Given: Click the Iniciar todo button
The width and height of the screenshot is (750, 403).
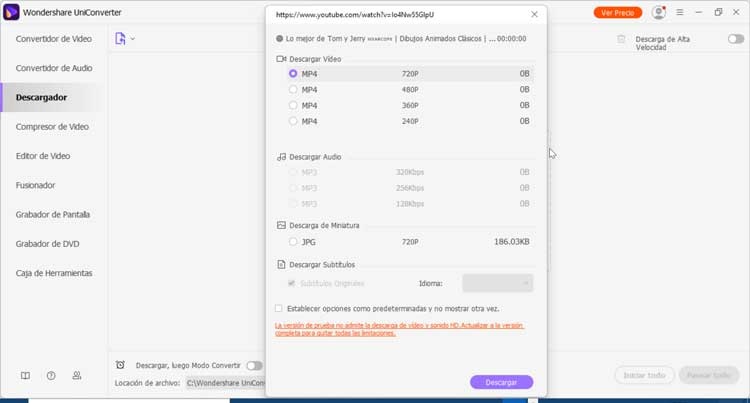Looking at the screenshot, I should click(644, 375).
